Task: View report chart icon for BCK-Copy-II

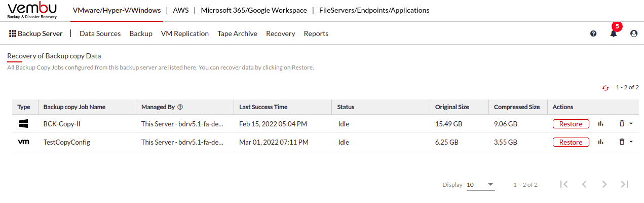Action: 601,123
